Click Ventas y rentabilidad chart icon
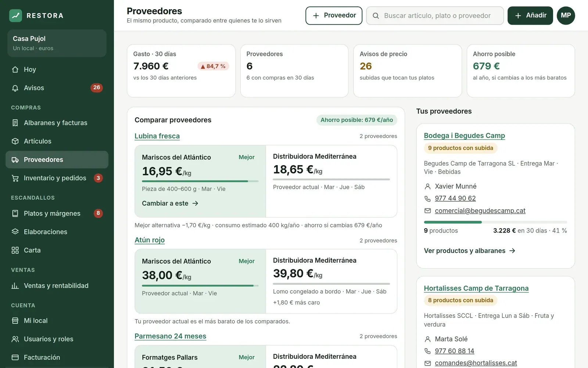This screenshot has width=588, height=368. click(15, 286)
